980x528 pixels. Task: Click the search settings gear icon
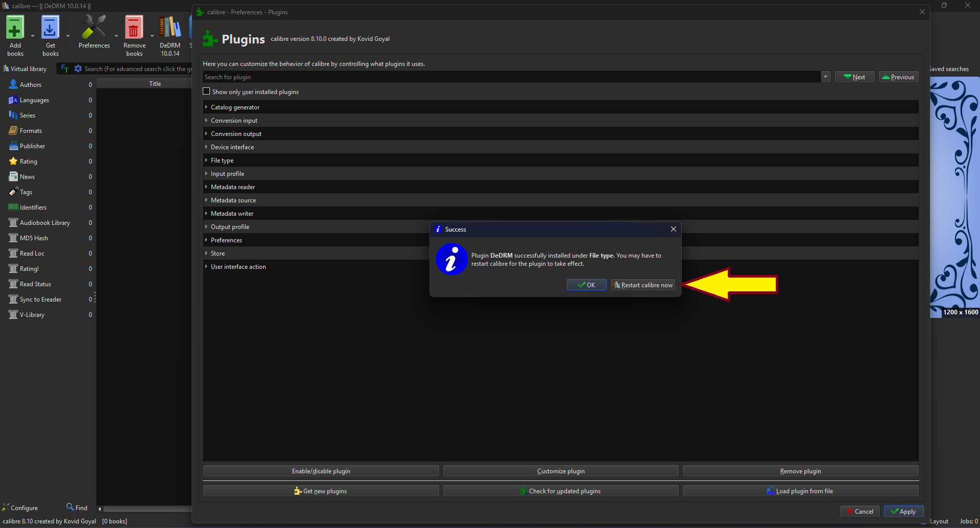tap(78, 68)
